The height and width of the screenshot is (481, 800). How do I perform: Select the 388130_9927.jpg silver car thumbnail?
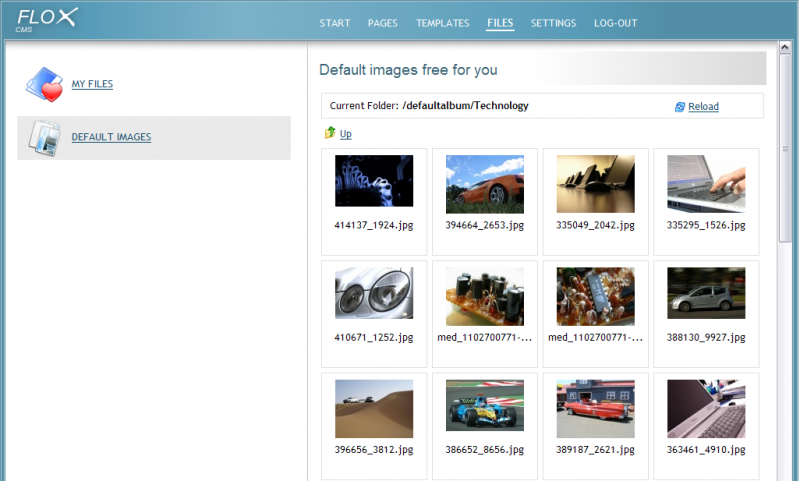click(706, 293)
